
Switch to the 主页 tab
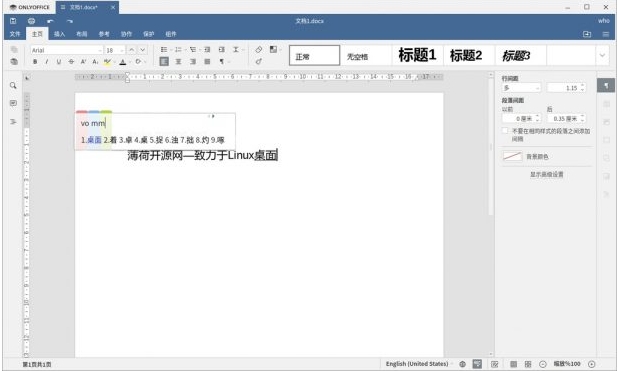(x=37, y=34)
